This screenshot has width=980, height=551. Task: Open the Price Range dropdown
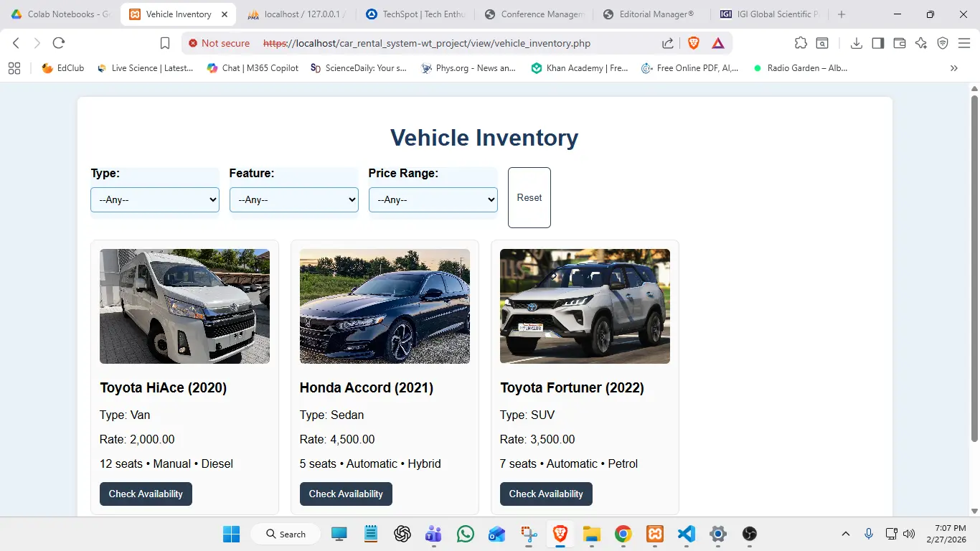[x=433, y=199]
